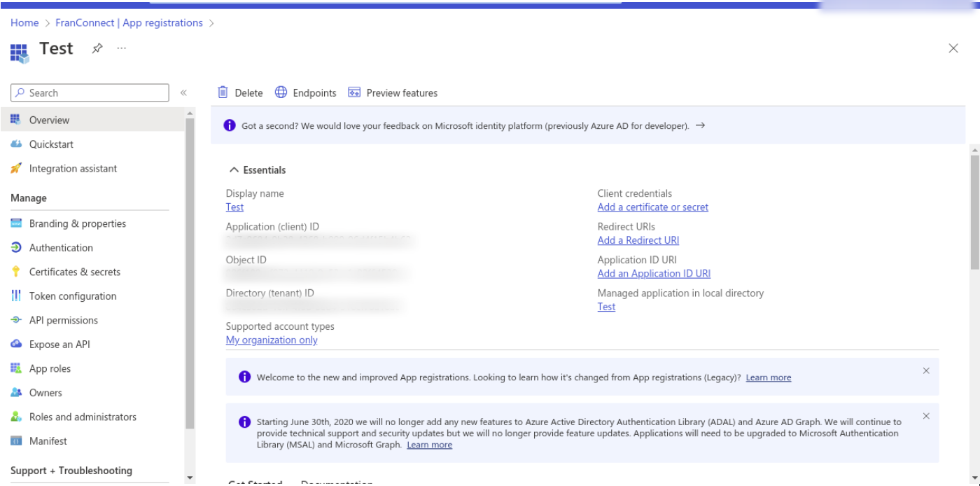
Task: Click the Expose an API cloud icon
Action: [x=16, y=345]
